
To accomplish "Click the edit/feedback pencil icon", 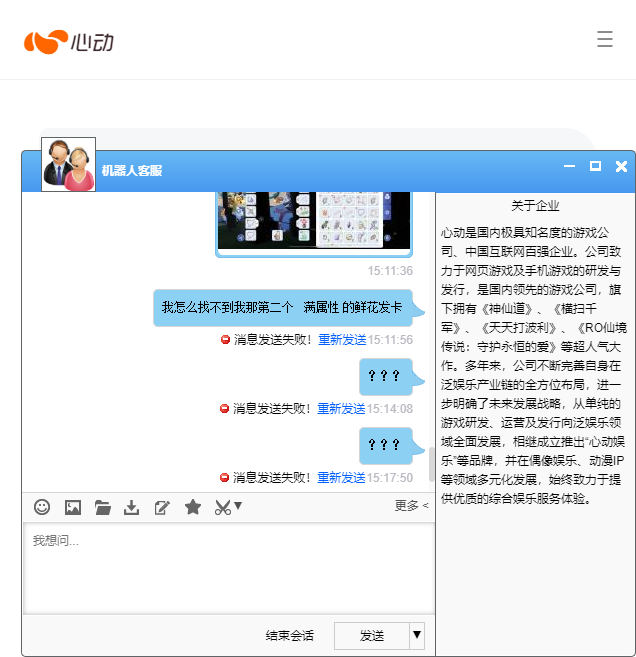I will point(162,507).
